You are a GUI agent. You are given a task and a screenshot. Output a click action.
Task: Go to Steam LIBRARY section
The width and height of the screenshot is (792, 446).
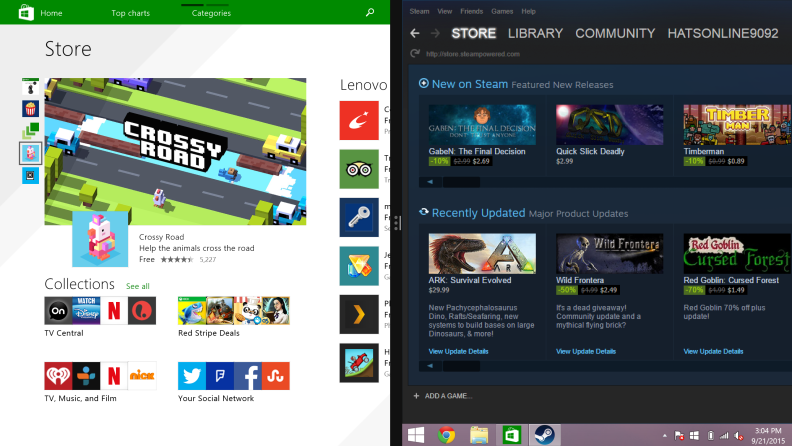[x=535, y=33]
